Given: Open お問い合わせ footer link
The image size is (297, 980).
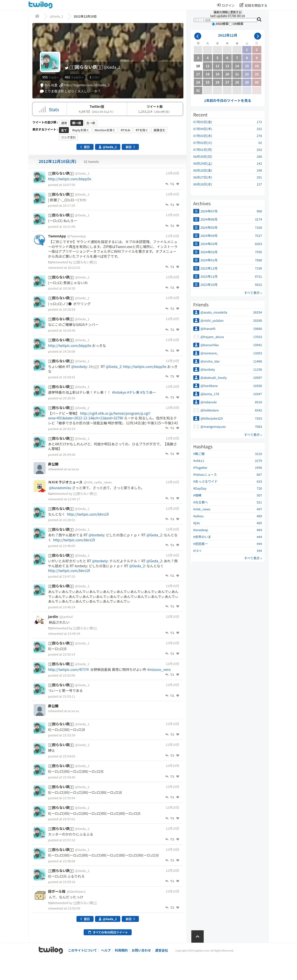Looking at the screenshot, I should coord(141,950).
